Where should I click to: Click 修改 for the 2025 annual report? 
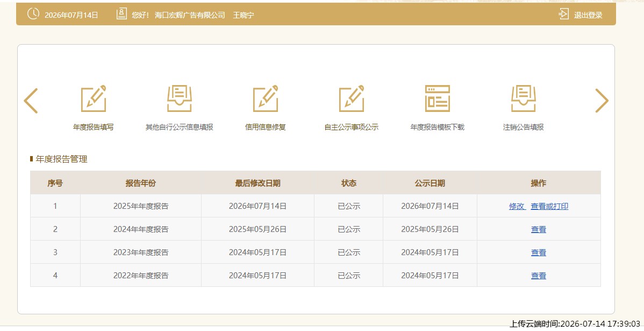pyautogui.click(x=517, y=207)
